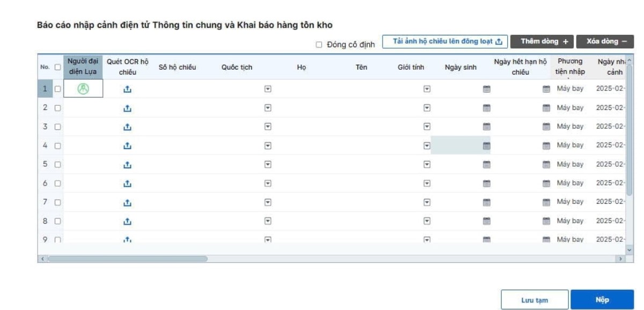This screenshot has width=644, height=310.
Task: Expand the Quốc tịch dropdown in row 5
Action: tap(267, 164)
